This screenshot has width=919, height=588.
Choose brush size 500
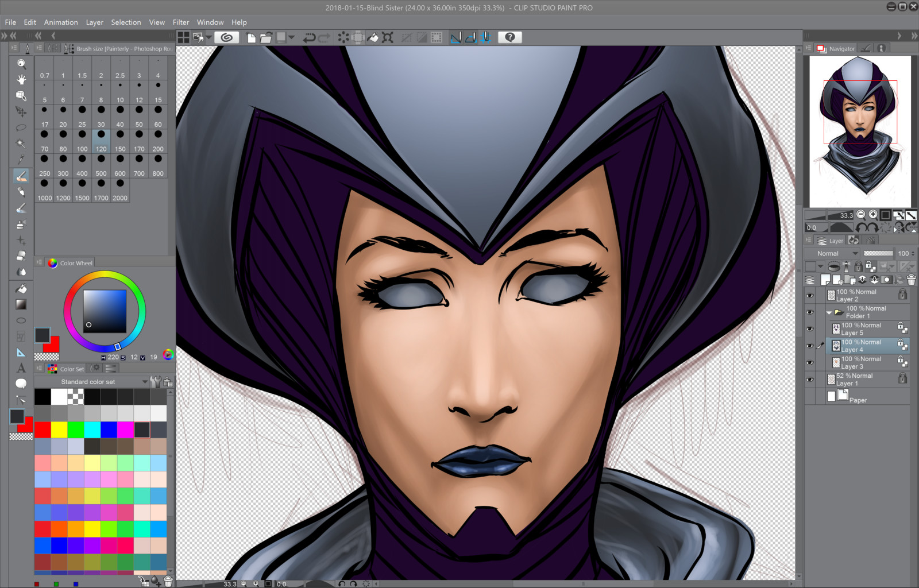[x=101, y=167]
